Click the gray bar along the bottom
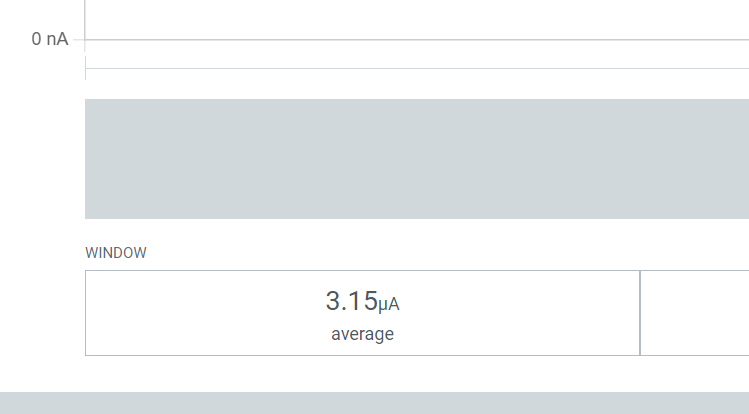This screenshot has height=414, width=749. [x=374, y=403]
